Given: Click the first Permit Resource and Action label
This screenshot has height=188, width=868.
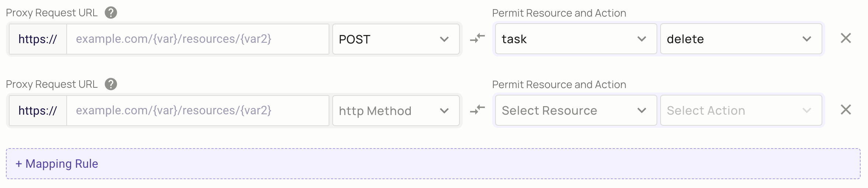Looking at the screenshot, I should (559, 13).
